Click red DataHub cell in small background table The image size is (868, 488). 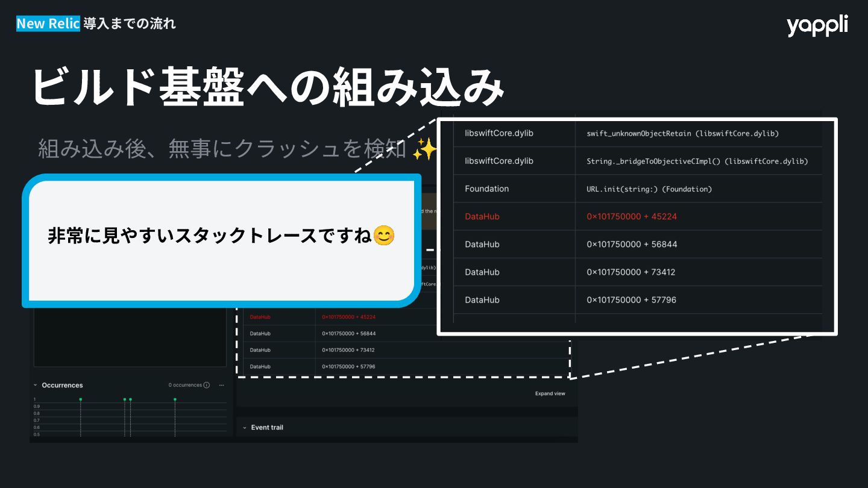click(x=260, y=317)
